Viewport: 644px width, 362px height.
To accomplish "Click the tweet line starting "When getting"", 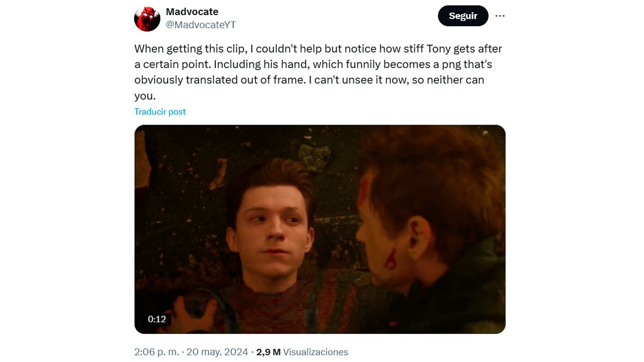I will point(318,49).
